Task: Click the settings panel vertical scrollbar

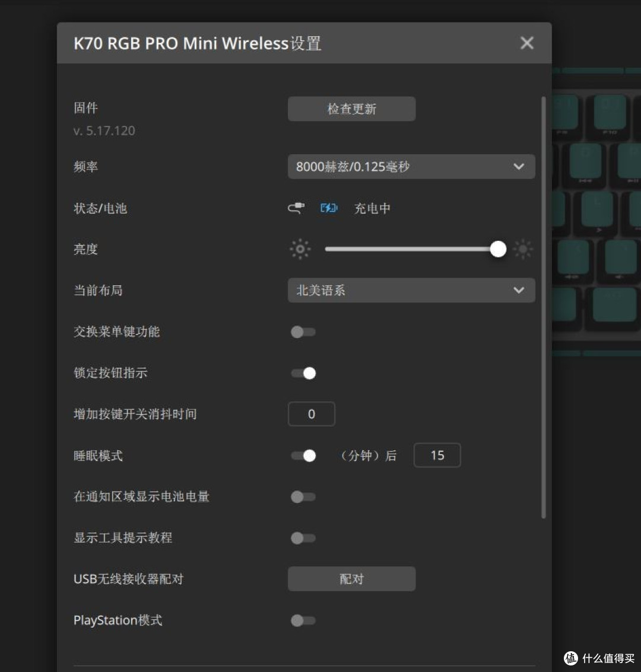Action: pos(543,307)
